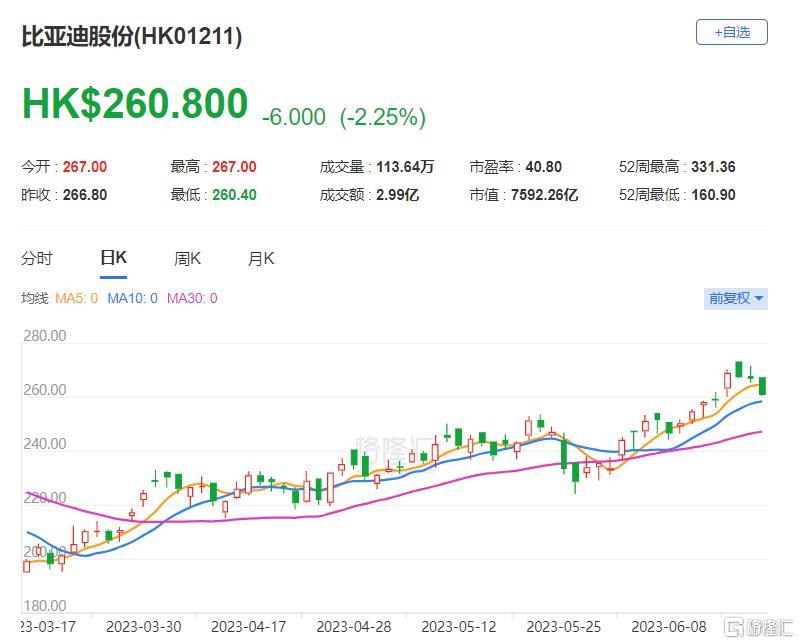The image size is (799, 644).
Task: Expand the 前复权 adjustment dropdown
Action: pyautogui.click(x=736, y=298)
